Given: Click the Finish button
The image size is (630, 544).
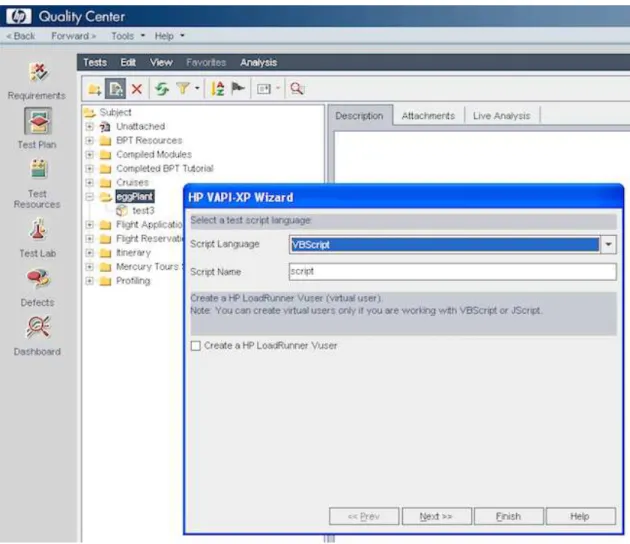Looking at the screenshot, I should coord(508,516).
